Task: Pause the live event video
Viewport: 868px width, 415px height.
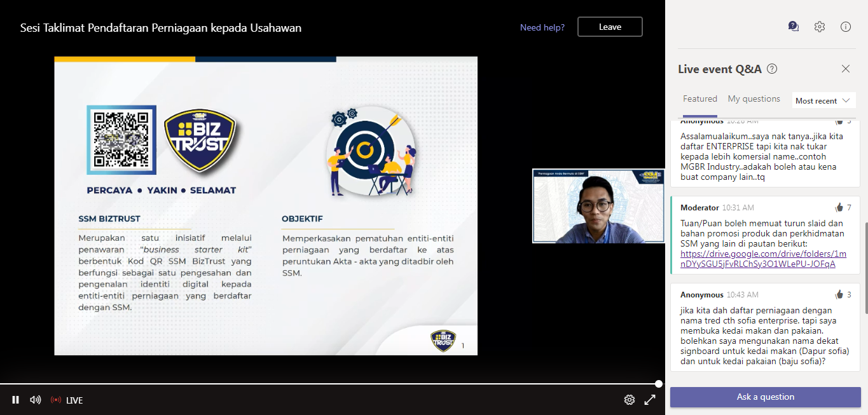Action: [x=15, y=400]
